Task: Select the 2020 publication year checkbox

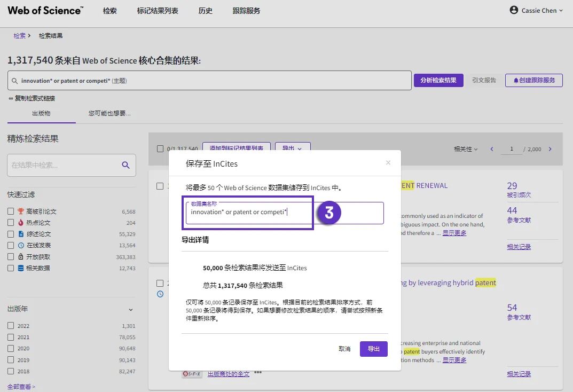Action: [x=11, y=348]
